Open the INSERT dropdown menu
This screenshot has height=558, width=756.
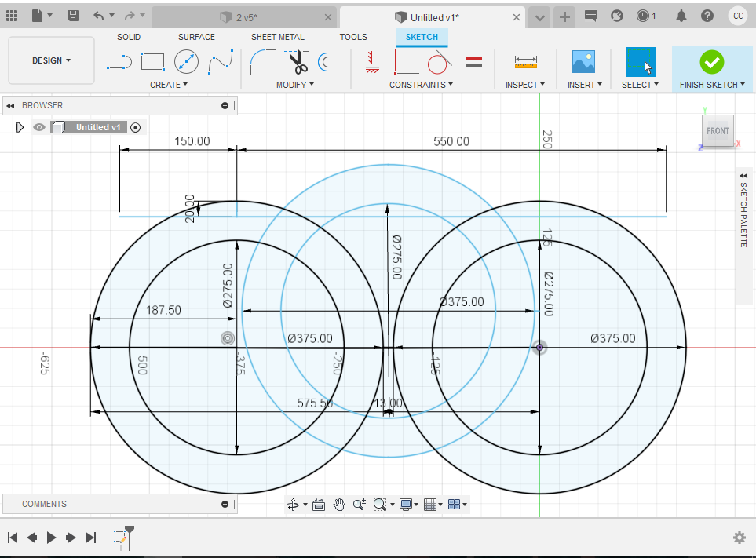[x=584, y=85]
